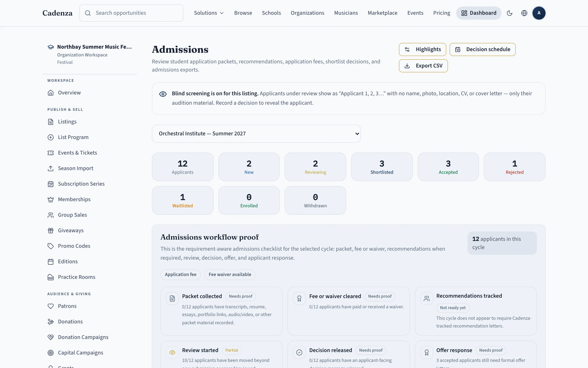
Task: Focus the Search opportunities field
Action: (131, 13)
